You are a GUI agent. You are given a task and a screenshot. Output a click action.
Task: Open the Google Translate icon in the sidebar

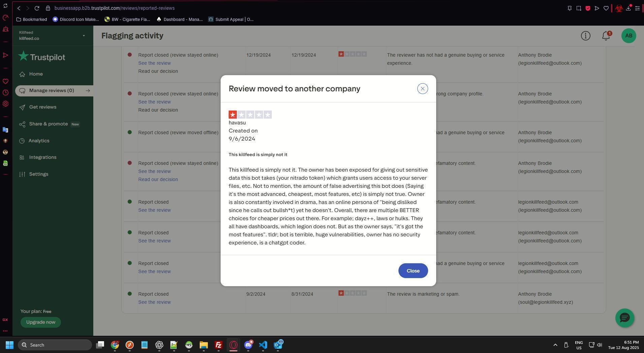5,130
